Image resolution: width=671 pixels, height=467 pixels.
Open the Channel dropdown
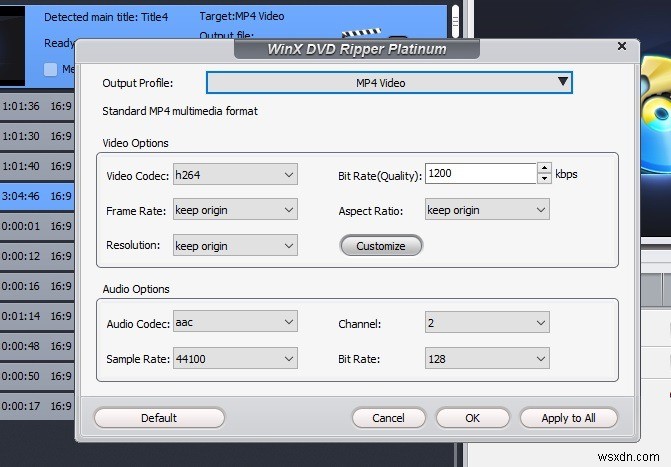click(487, 322)
